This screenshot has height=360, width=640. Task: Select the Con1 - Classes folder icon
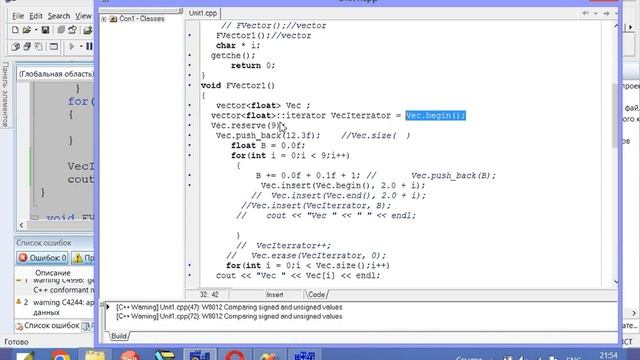tap(113, 19)
